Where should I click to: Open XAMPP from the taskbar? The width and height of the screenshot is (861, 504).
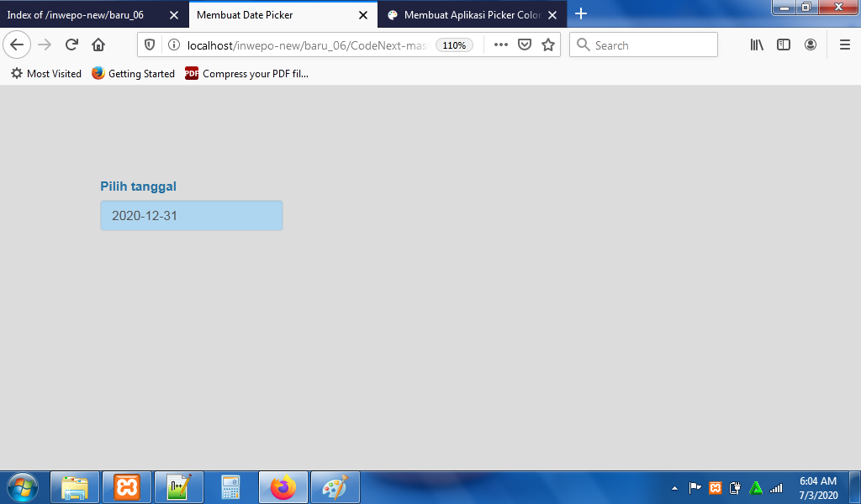coord(127,487)
